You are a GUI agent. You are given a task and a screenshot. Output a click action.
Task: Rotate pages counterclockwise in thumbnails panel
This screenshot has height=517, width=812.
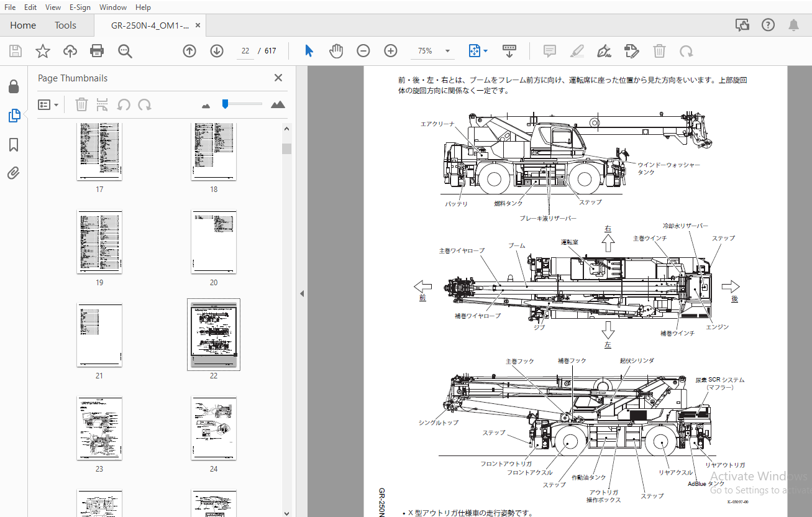124,104
